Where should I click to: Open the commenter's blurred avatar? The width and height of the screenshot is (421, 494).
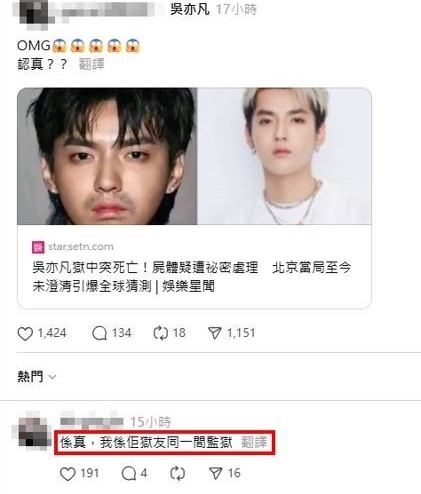32,432
